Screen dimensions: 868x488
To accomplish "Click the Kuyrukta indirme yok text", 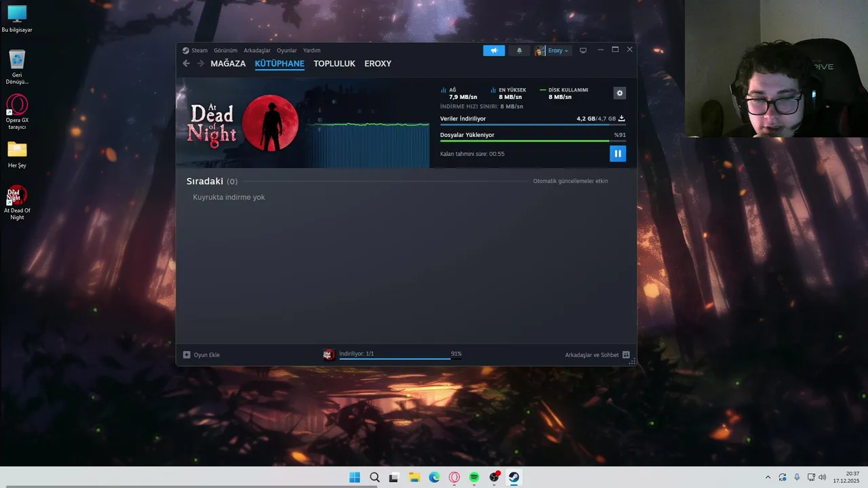I will (x=229, y=197).
